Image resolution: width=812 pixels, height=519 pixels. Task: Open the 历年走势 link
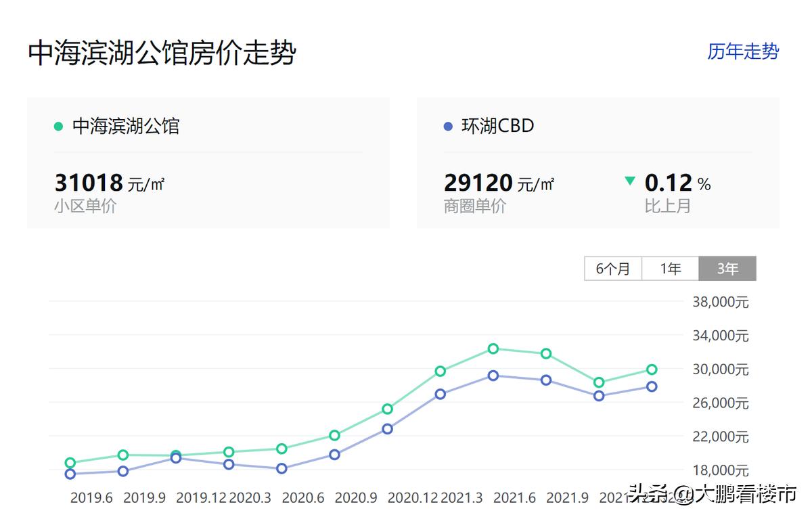click(x=743, y=51)
